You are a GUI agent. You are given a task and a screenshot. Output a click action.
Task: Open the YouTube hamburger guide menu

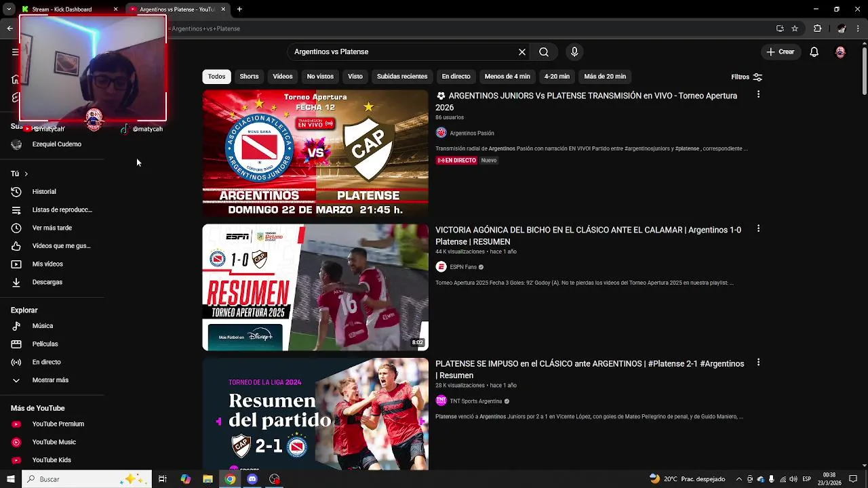(x=15, y=52)
